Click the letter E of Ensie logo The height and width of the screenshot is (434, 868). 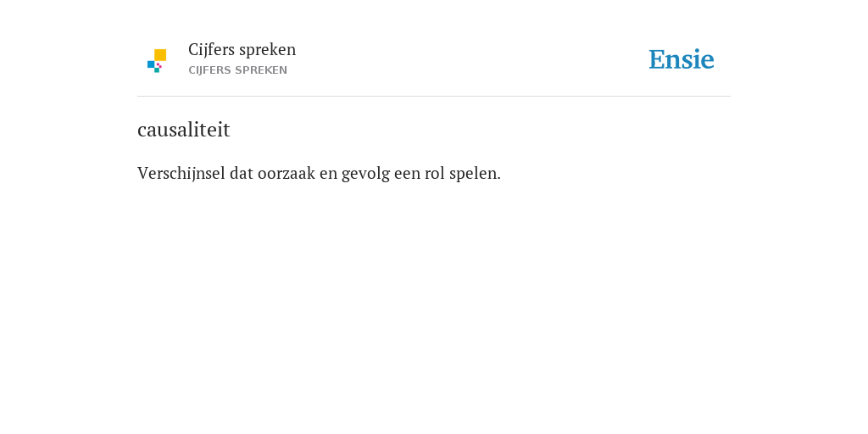pyautogui.click(x=657, y=59)
